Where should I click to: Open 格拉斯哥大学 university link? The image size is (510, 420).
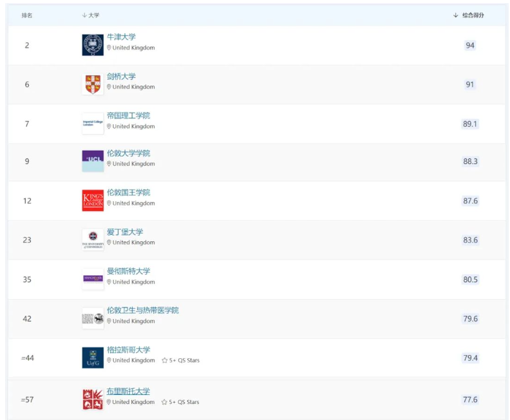(x=129, y=350)
